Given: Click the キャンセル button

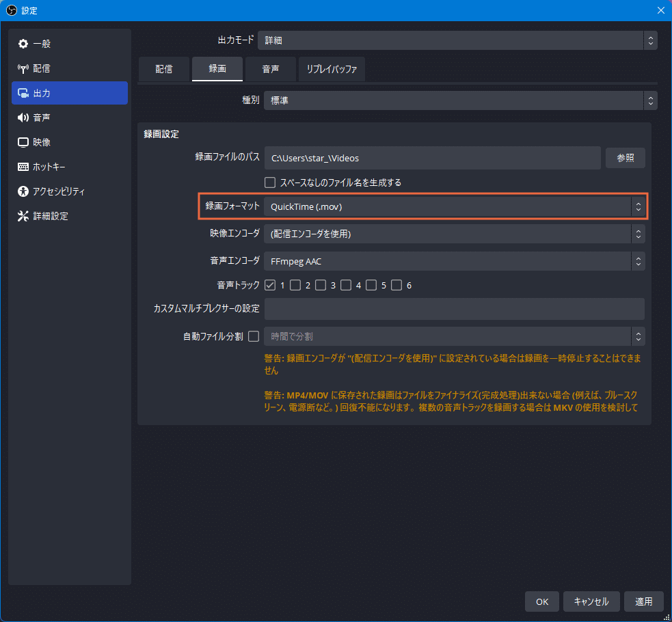Looking at the screenshot, I should click(591, 601).
